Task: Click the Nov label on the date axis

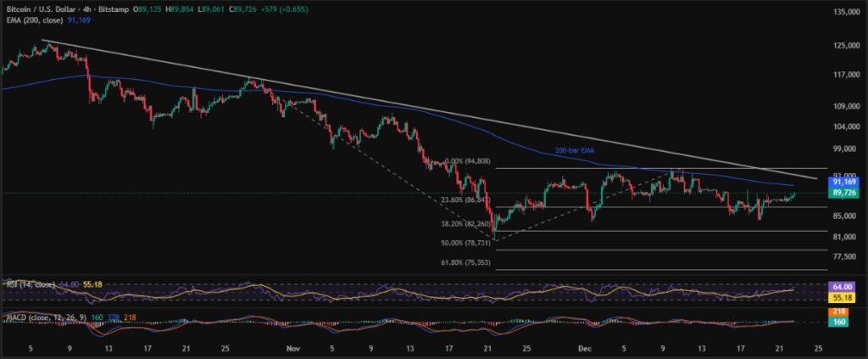Action: pos(292,349)
